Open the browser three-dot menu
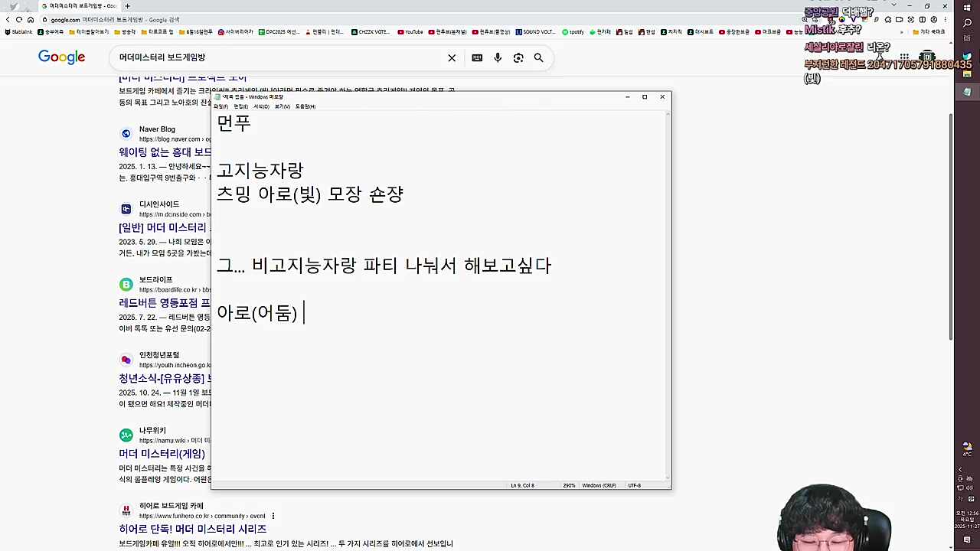980x551 pixels. click(944, 19)
